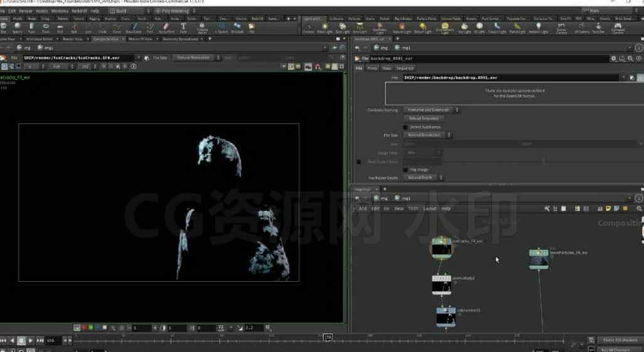Open network editor Tools menu
The image size is (644, 352).
[413, 209]
